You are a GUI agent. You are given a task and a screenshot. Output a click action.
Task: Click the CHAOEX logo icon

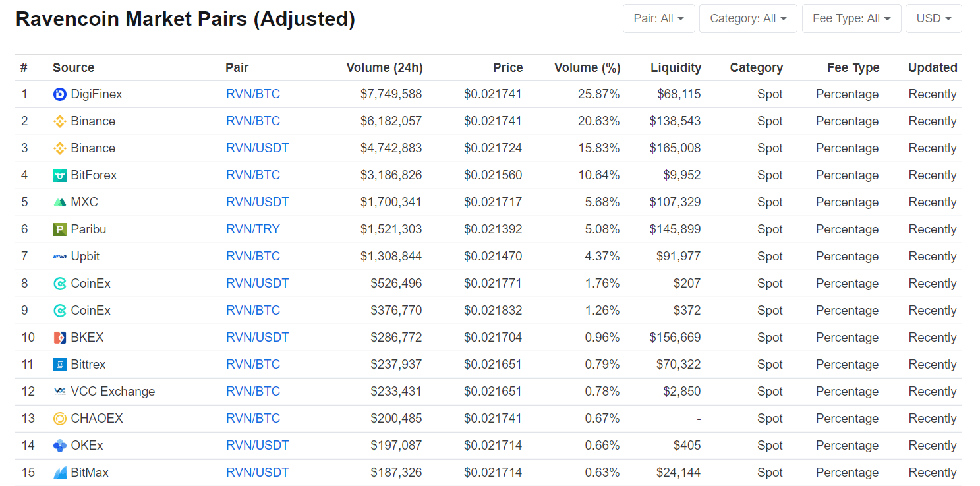pyautogui.click(x=60, y=419)
